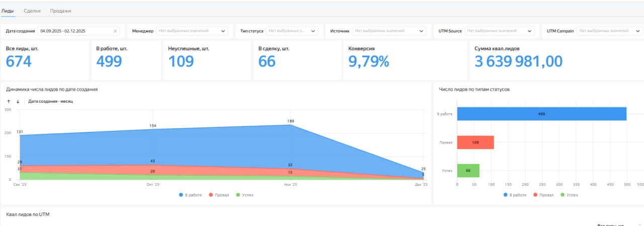Toggle the В работе legend under bar chart

[515, 194]
